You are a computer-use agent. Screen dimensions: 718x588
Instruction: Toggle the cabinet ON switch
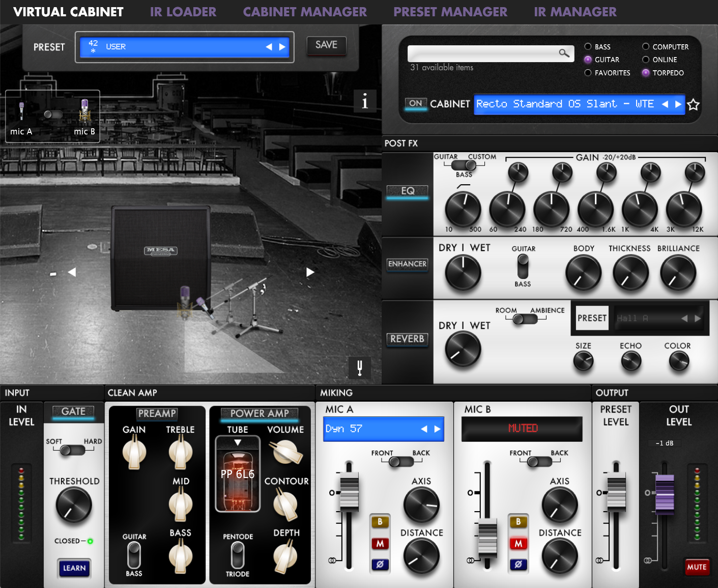[x=416, y=103]
